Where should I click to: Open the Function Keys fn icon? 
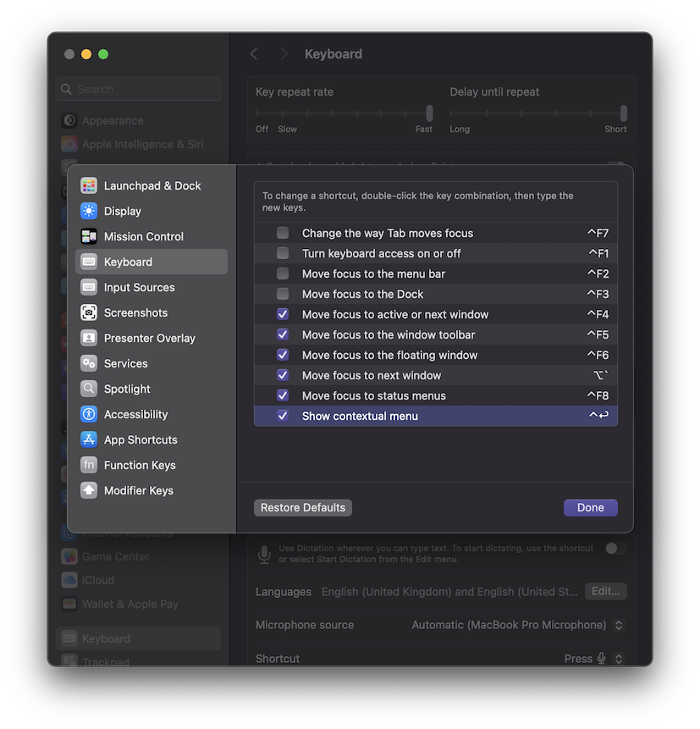89,465
